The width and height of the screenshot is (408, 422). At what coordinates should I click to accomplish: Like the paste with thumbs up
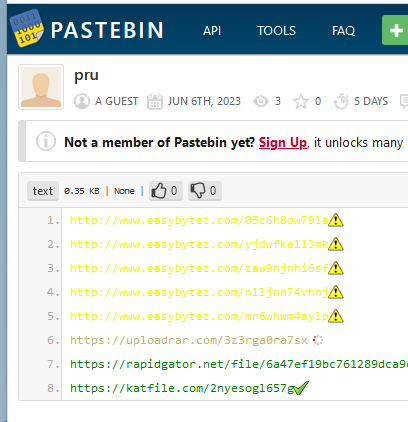[165, 191]
